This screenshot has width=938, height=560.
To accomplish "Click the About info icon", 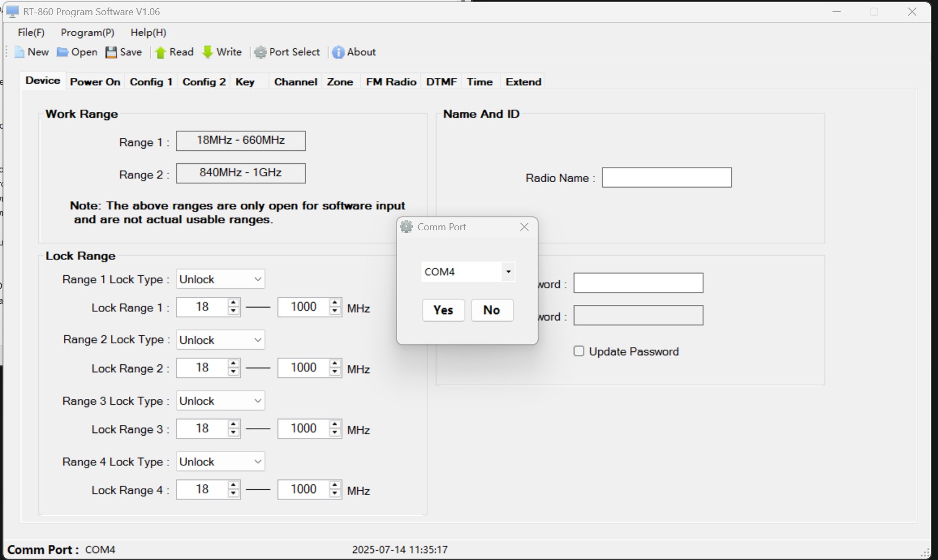I will point(338,52).
